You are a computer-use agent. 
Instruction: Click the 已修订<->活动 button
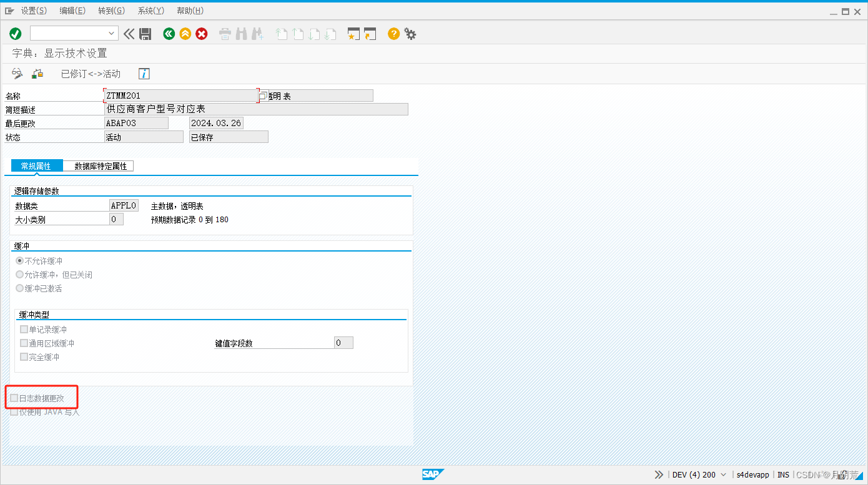[x=91, y=74]
